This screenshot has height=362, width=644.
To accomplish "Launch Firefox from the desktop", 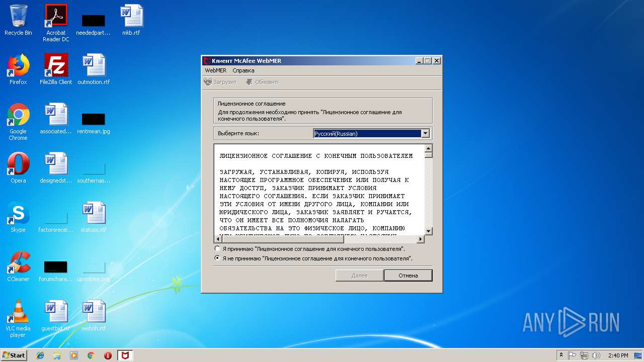I will coord(18,69).
